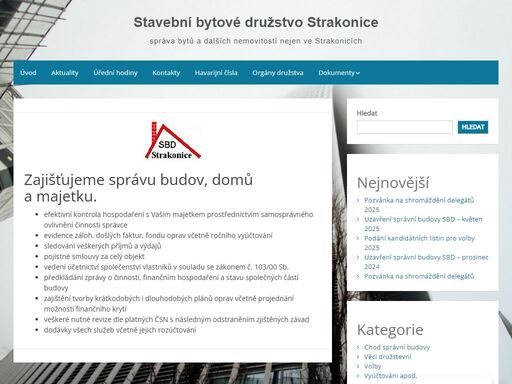Image resolution: width=512 pixels, height=384 pixels.
Task: Open Úřední hodiny page
Action: click(115, 73)
